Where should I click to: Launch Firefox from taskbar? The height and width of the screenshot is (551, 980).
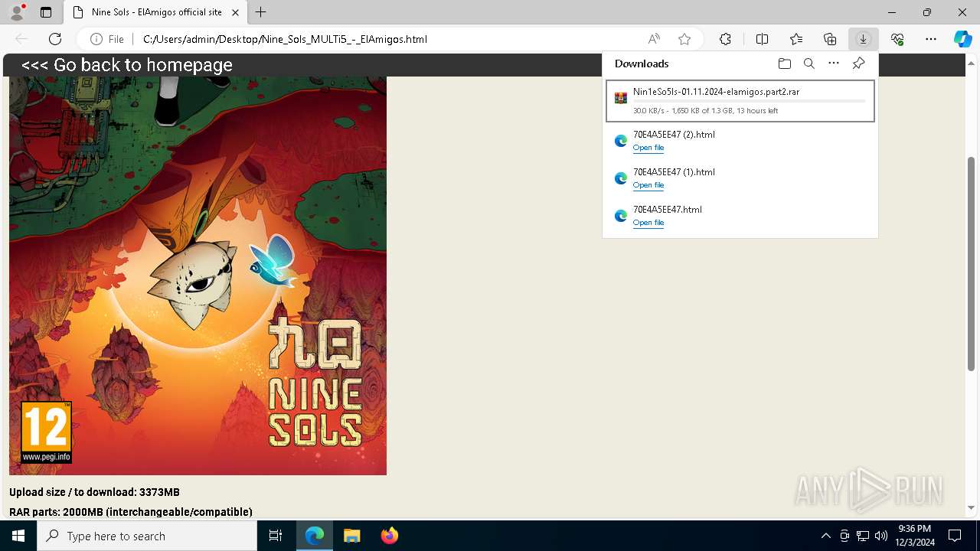tap(389, 536)
